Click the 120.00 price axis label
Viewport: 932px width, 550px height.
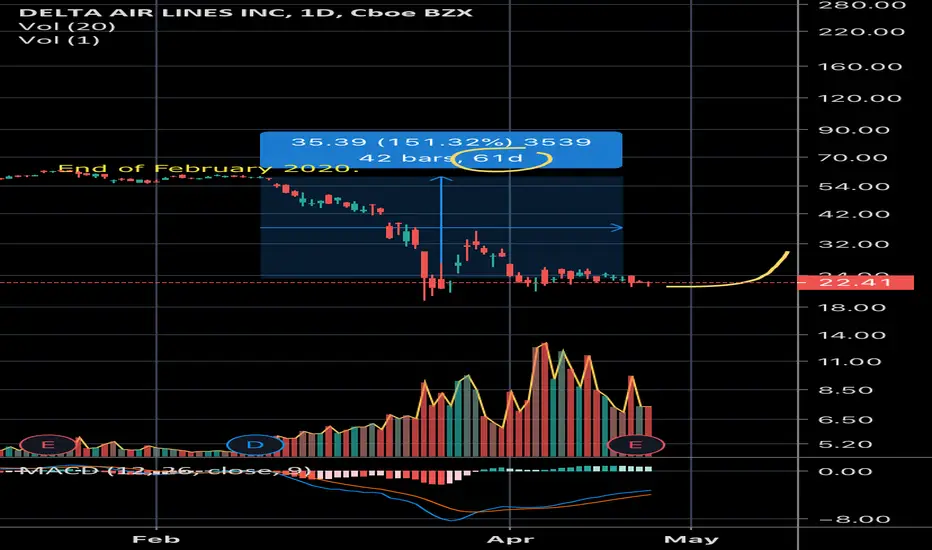point(861,98)
